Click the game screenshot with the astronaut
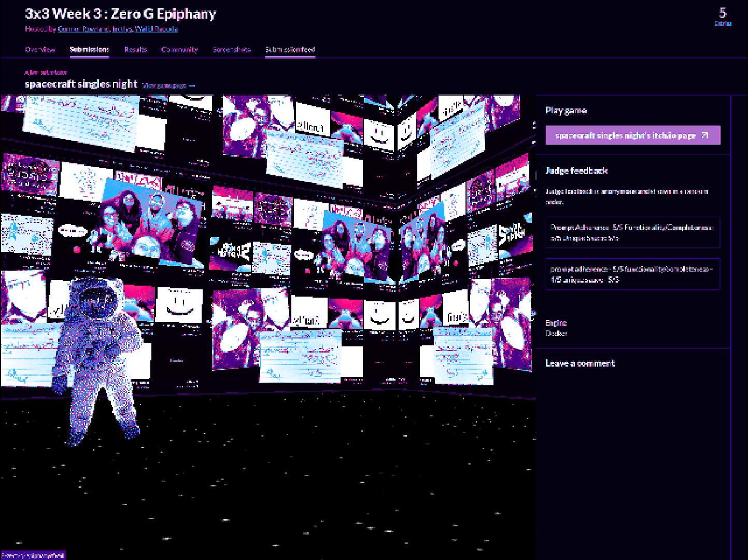This screenshot has height=560, width=748. (x=268, y=327)
